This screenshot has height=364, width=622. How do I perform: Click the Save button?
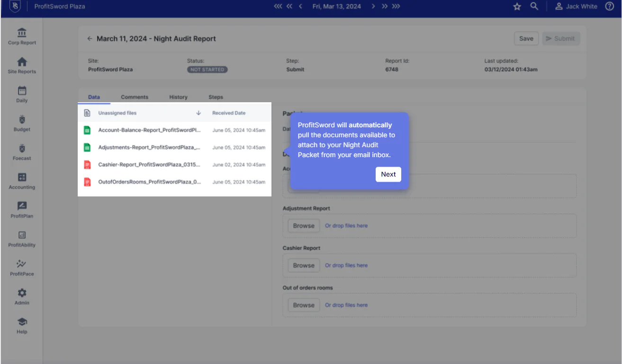tap(526, 39)
